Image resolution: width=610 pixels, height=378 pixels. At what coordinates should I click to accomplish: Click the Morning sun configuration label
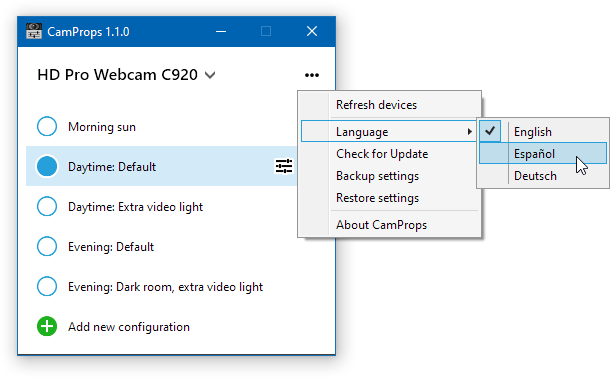[102, 127]
